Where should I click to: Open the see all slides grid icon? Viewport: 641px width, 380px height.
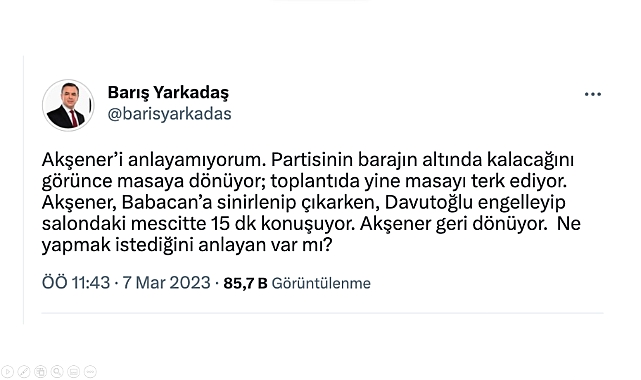click(x=40, y=371)
